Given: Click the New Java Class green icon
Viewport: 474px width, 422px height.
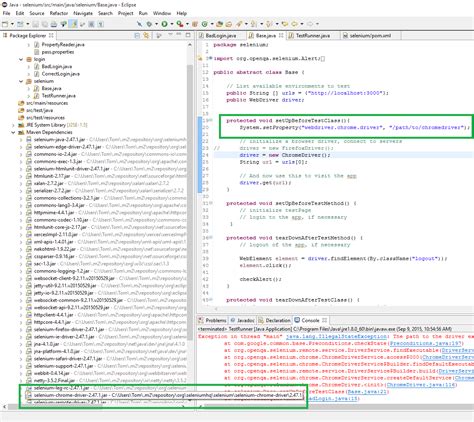Looking at the screenshot, I should [205, 24].
